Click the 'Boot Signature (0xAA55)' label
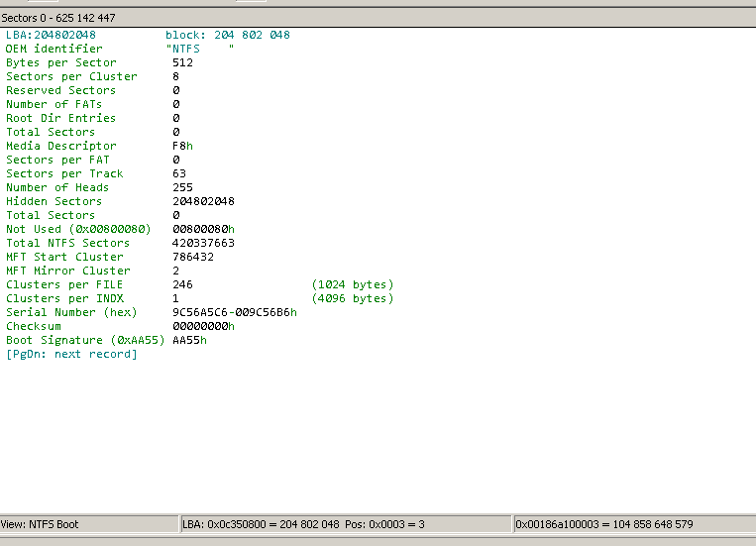 85,340
